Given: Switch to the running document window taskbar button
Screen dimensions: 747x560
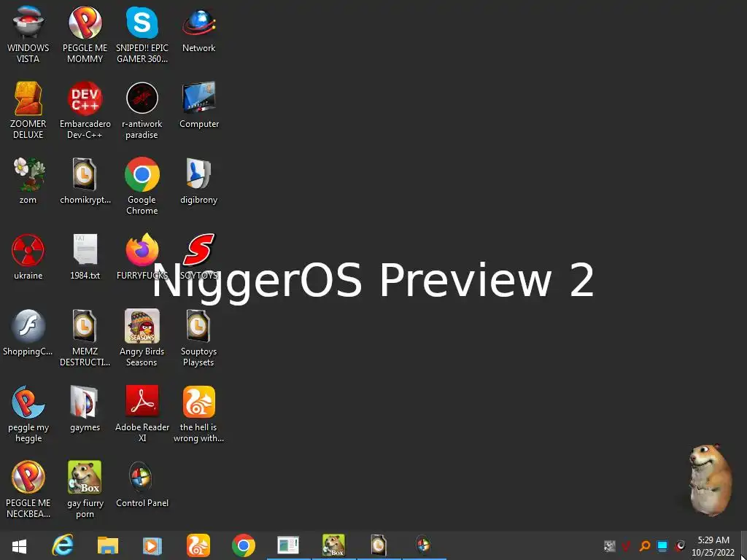Looking at the screenshot, I should [x=288, y=545].
